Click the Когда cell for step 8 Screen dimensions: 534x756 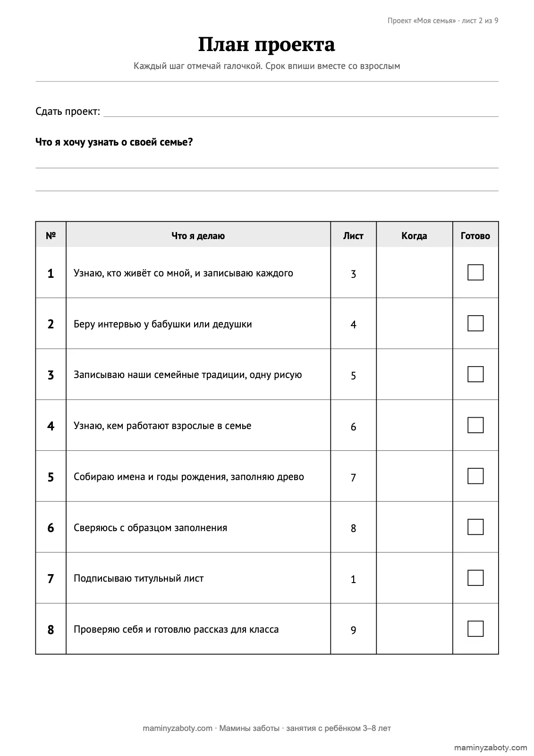point(414,629)
